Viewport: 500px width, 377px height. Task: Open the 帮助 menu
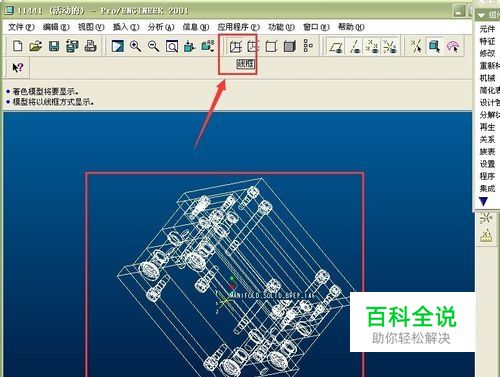tap(351, 27)
